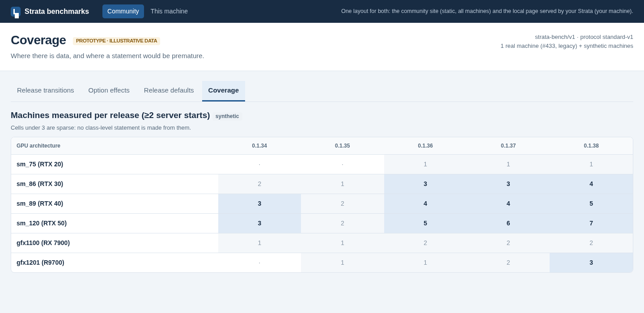Click the 0.1.35 column header
Screen dimensions: 644x313
343,146
